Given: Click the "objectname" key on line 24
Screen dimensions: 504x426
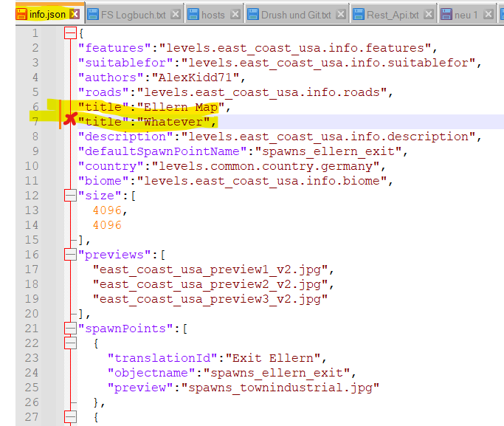Looking at the screenshot, I should pos(151,373).
